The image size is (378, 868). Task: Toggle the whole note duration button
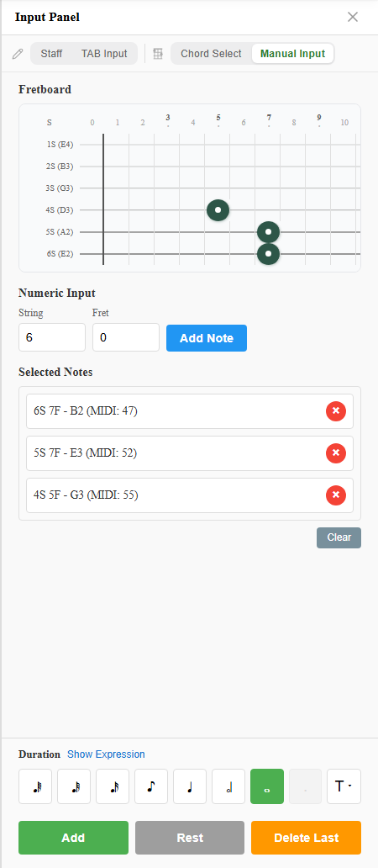click(x=267, y=786)
